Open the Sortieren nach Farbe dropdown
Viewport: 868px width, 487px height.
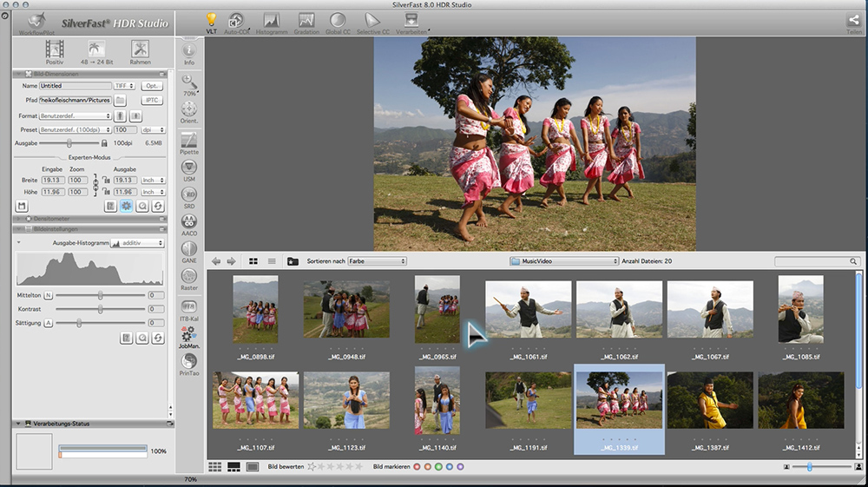pyautogui.click(x=377, y=261)
